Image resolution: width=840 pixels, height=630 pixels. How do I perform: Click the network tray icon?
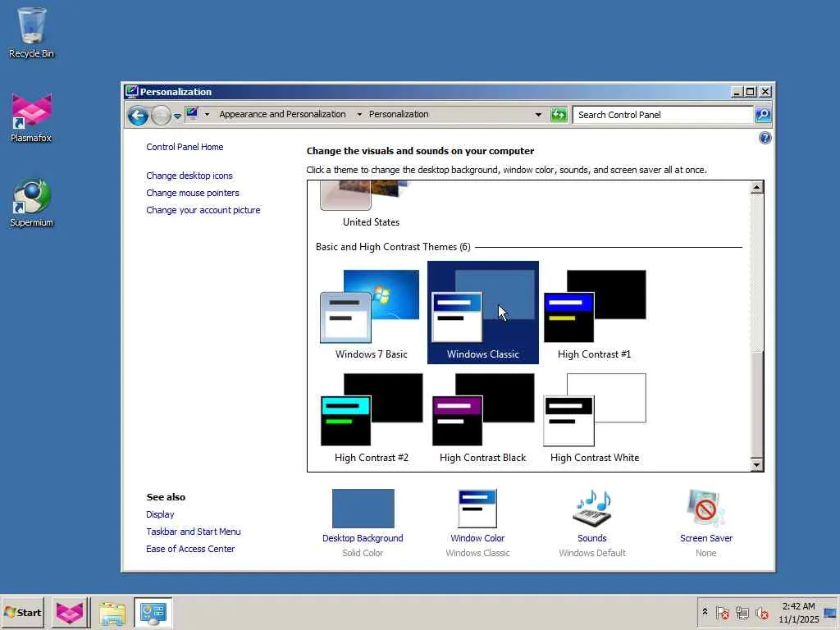[742, 613]
